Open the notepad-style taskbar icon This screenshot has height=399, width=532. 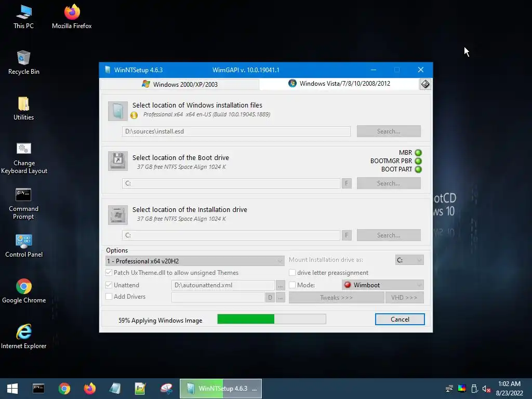[x=140, y=389]
